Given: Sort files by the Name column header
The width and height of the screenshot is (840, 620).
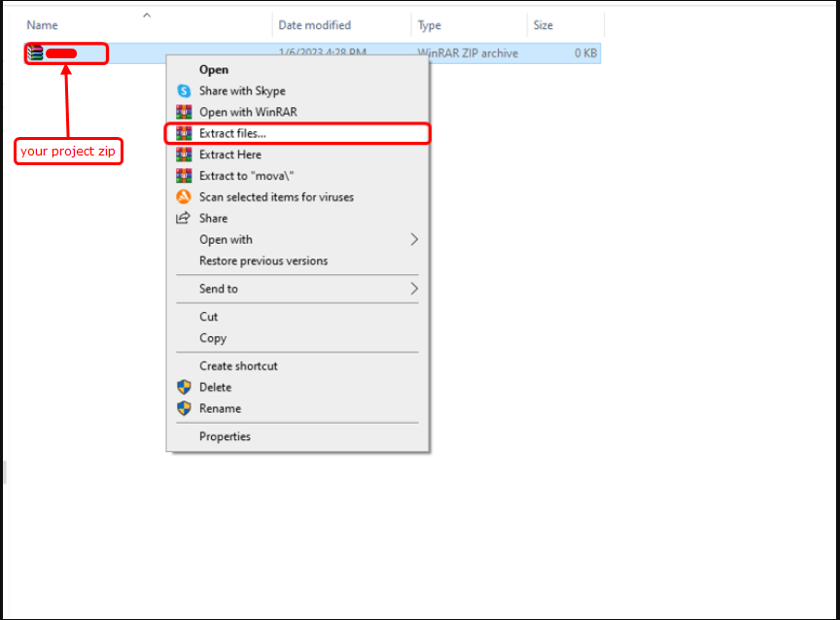Looking at the screenshot, I should [x=43, y=25].
